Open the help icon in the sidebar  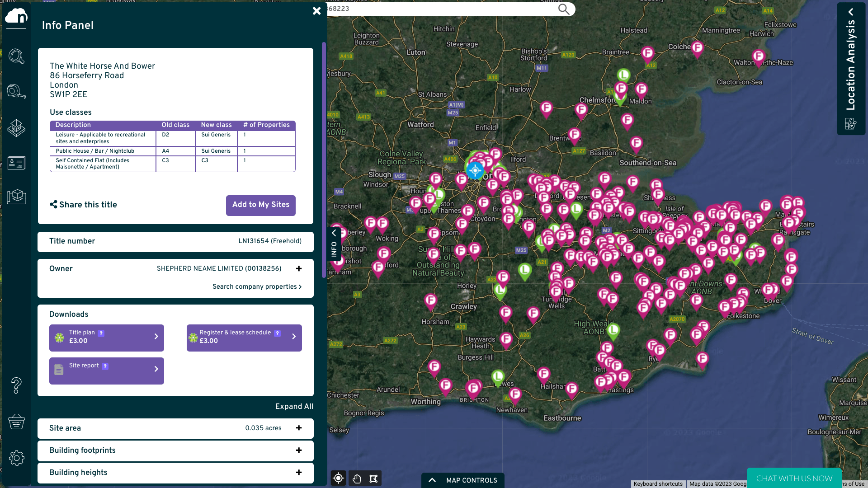(16, 385)
